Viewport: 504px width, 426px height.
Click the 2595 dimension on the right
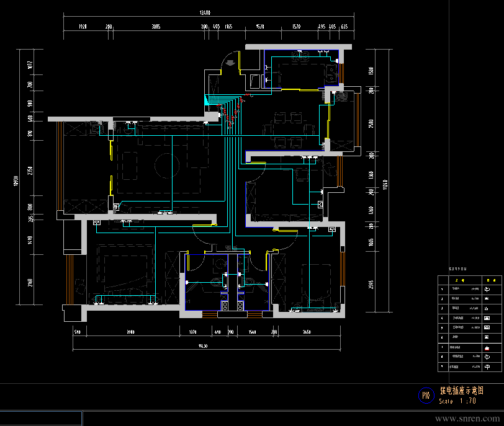point(371,285)
